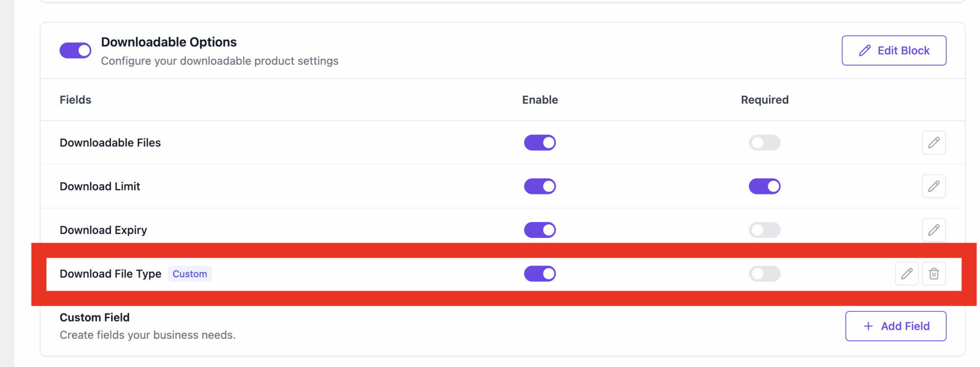This screenshot has width=980, height=367.
Task: Click the Custom badge label
Action: (x=190, y=274)
